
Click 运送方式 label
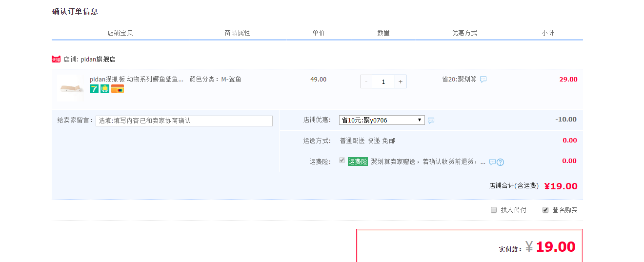(x=317, y=141)
